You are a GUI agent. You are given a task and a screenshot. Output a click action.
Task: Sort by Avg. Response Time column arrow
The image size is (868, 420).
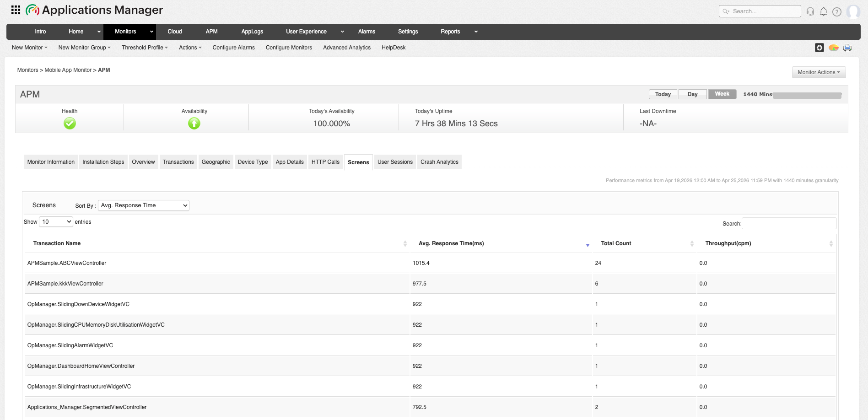(588, 245)
